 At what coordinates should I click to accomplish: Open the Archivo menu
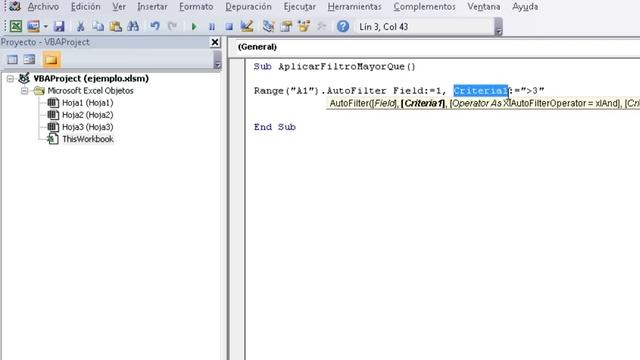tap(43, 7)
